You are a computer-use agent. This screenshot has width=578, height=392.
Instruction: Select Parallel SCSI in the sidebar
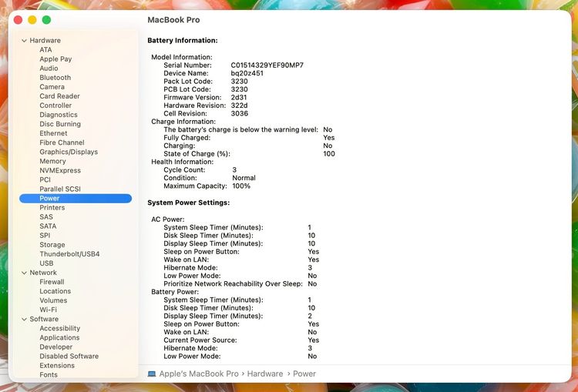pyautogui.click(x=60, y=189)
